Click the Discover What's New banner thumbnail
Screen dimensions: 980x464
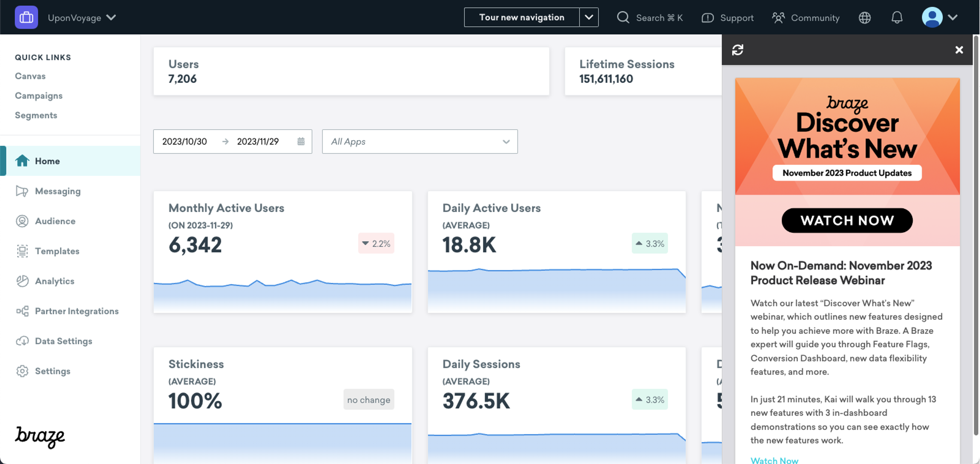[x=847, y=137]
